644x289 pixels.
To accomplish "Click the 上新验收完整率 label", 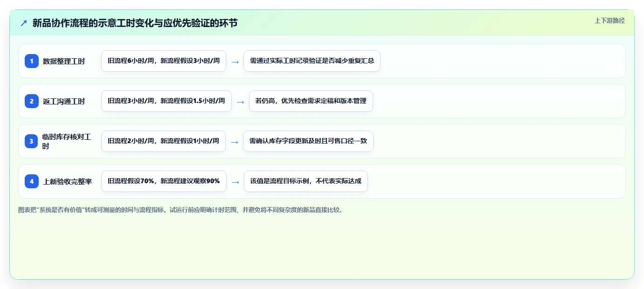I will coord(68,181).
